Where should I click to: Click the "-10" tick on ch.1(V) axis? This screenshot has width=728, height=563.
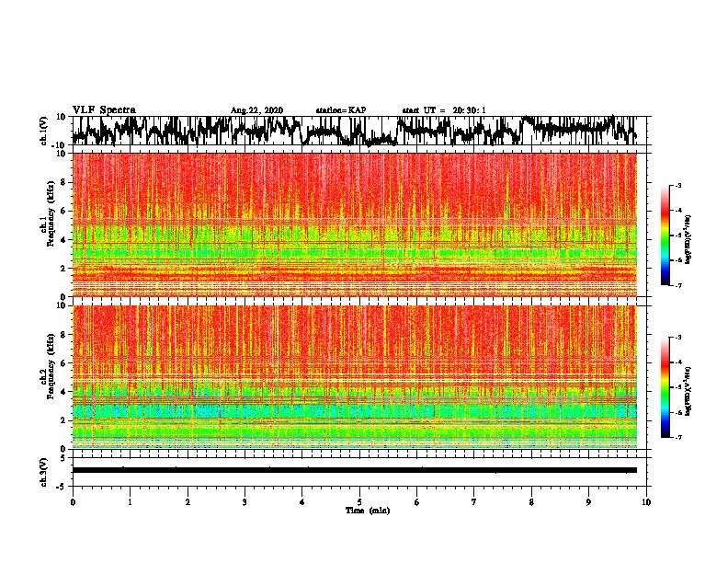60,145
